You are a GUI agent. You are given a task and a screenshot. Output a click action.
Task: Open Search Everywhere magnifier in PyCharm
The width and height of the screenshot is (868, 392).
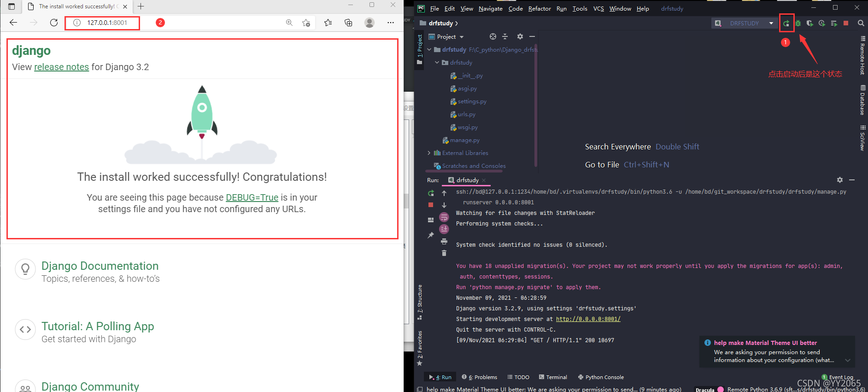[861, 23]
